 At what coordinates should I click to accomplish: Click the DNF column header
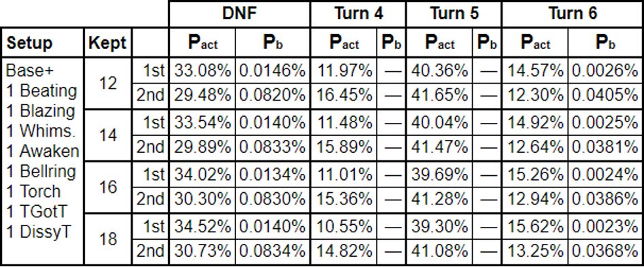[239, 14]
